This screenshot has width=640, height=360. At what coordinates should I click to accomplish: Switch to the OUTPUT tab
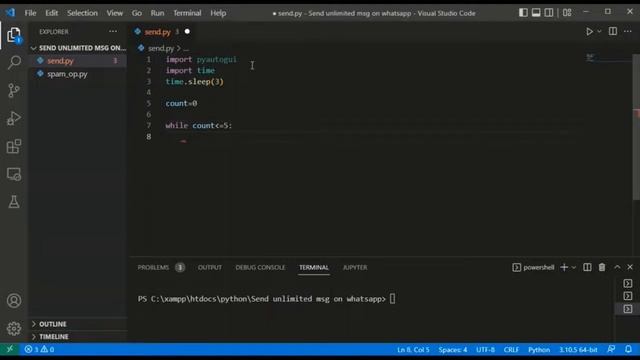point(210,267)
